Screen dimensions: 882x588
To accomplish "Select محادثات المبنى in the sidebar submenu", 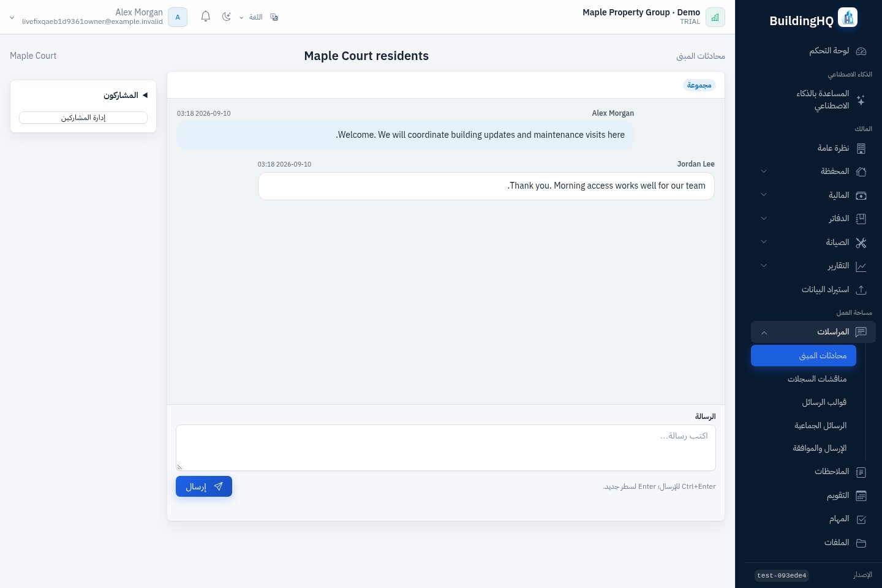I will [804, 356].
